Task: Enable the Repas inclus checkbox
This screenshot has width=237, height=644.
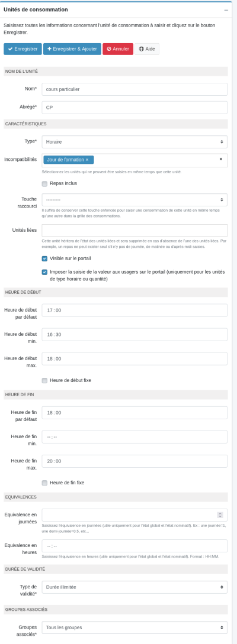Action: coord(44,183)
